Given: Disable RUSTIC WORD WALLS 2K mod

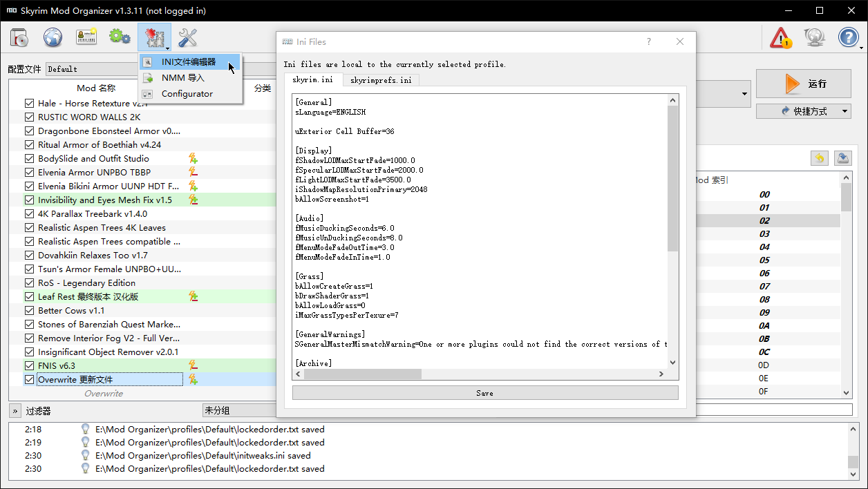Looking at the screenshot, I should pos(29,117).
